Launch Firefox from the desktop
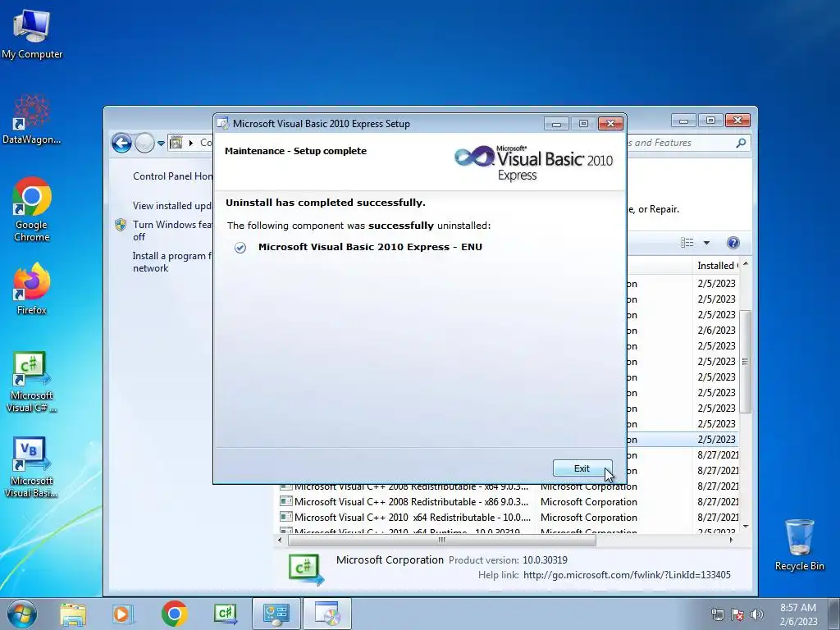The width and height of the screenshot is (840, 630). [32, 290]
